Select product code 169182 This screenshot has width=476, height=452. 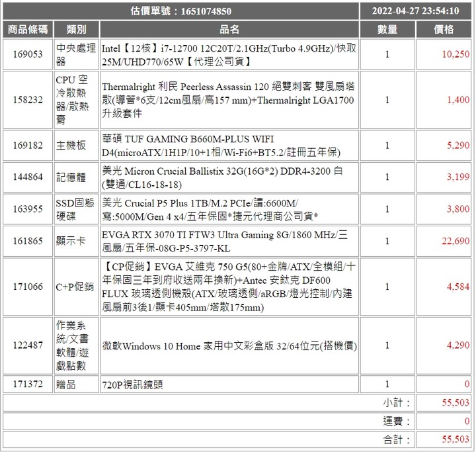pos(28,146)
